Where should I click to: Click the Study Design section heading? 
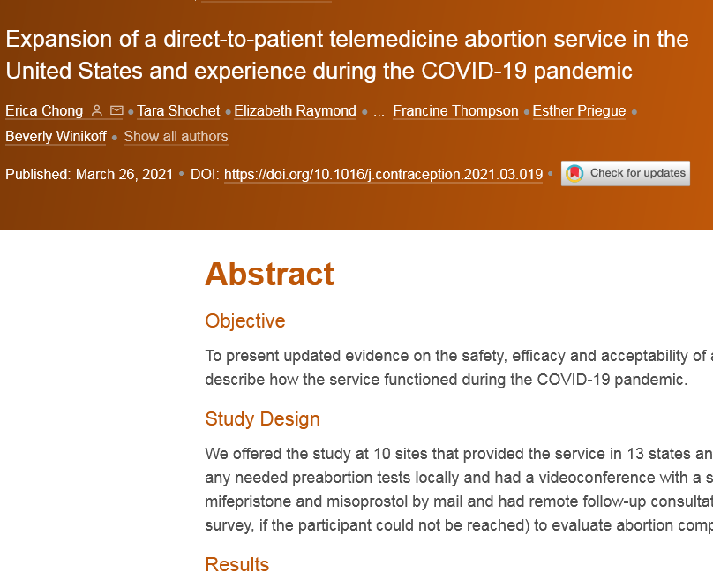pyautogui.click(x=262, y=419)
